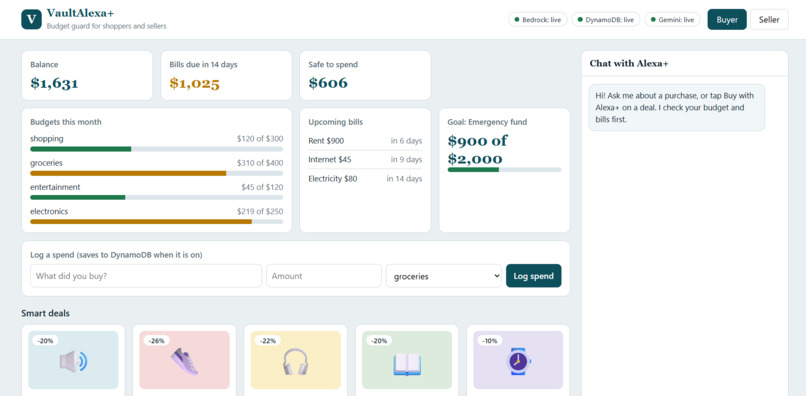Click '$45 of $120' entertainment amount
The image size is (806, 396).
point(262,187)
